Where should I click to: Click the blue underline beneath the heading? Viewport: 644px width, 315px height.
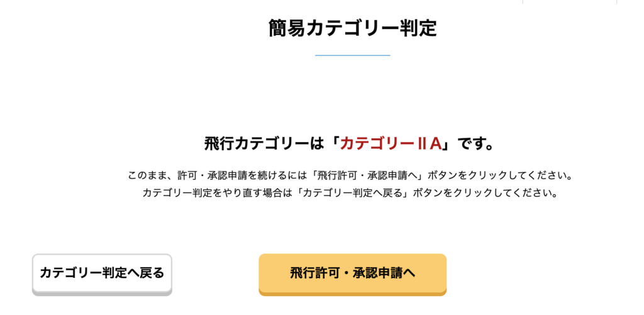(352, 55)
